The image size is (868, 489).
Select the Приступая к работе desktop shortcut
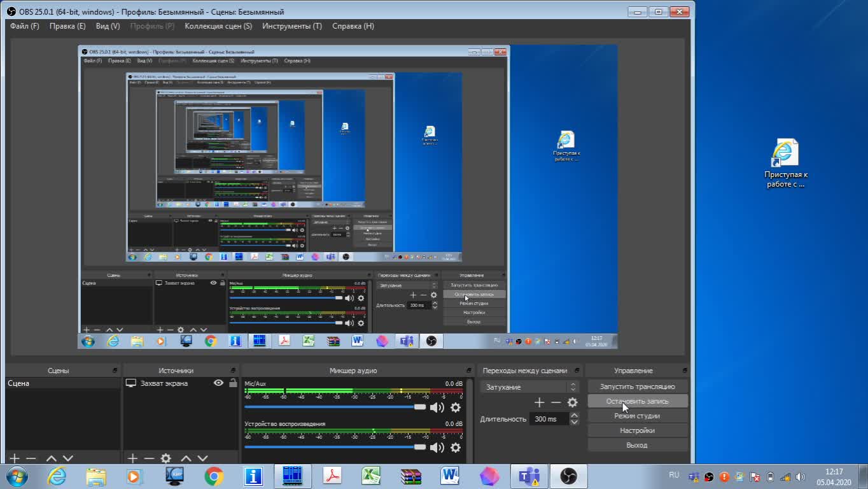click(x=785, y=164)
